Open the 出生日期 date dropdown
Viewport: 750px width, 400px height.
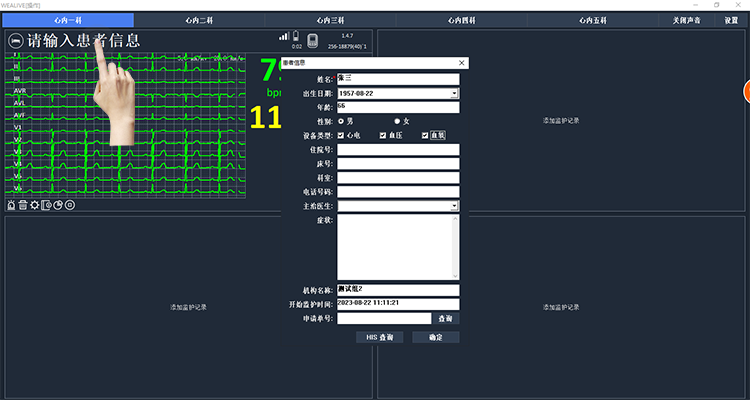(454, 93)
